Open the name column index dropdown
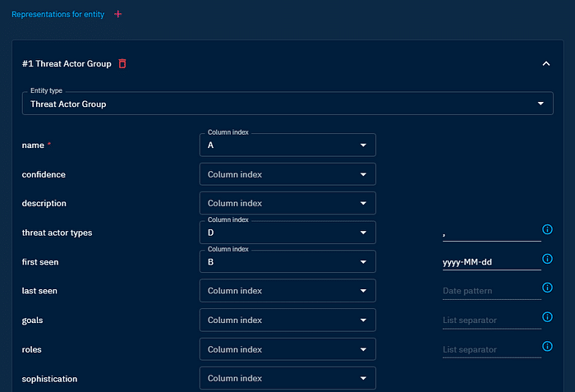The height and width of the screenshot is (392, 575). (287, 145)
